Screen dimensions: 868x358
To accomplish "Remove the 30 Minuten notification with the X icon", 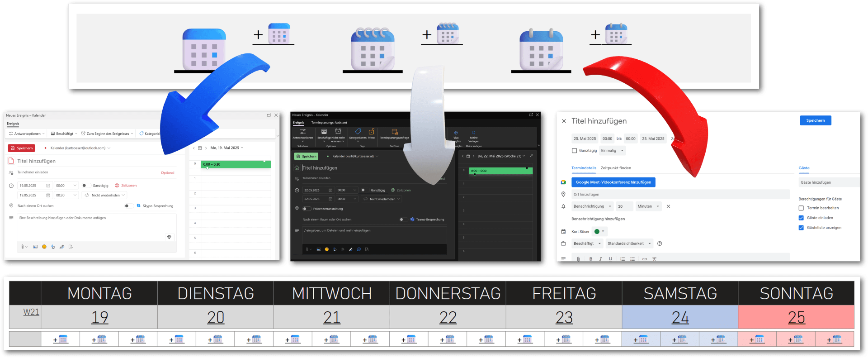I will [668, 206].
